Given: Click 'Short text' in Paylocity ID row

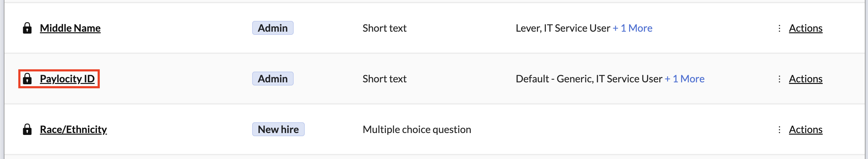Looking at the screenshot, I should coord(385,79).
